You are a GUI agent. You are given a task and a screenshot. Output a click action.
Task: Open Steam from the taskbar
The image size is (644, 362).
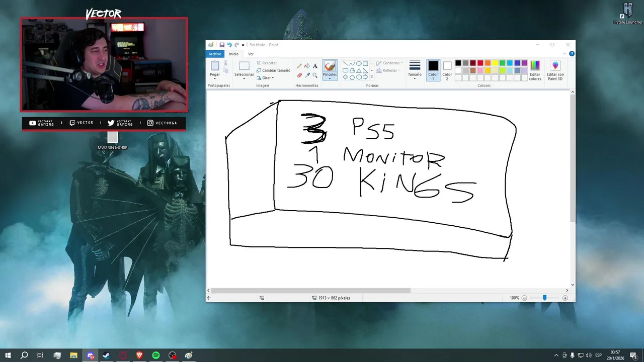click(107, 355)
